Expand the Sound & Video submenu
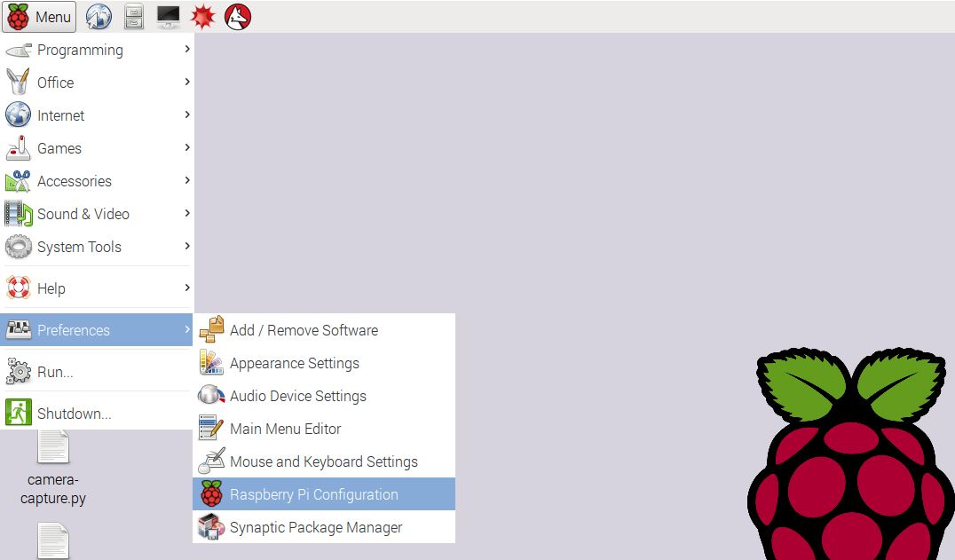This screenshot has height=560, width=955. pos(185,214)
